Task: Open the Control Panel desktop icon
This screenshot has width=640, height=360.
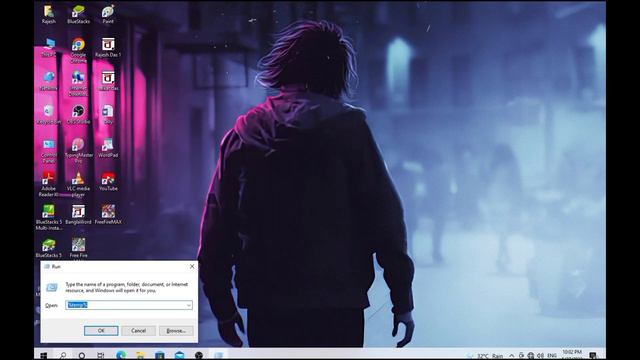Action: pos(49,151)
